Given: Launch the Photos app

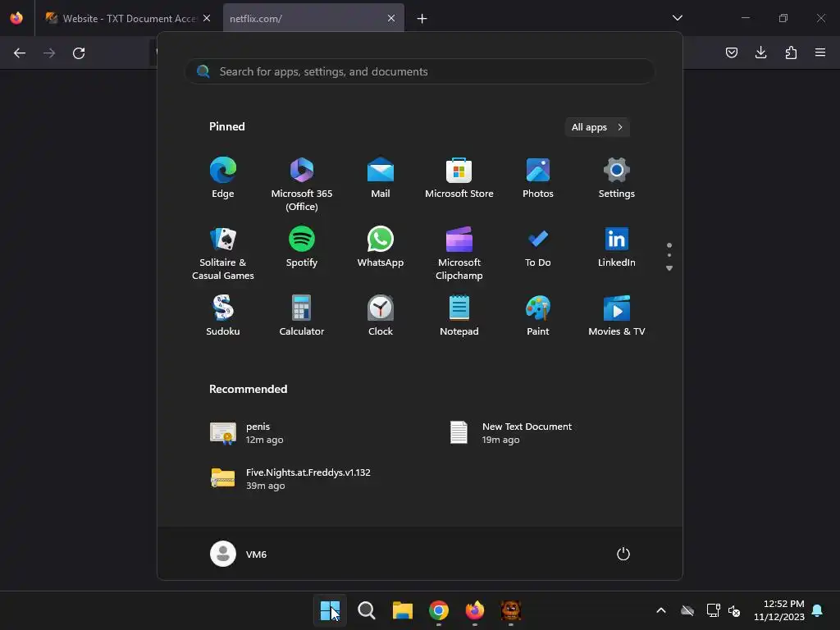Looking at the screenshot, I should [538, 178].
